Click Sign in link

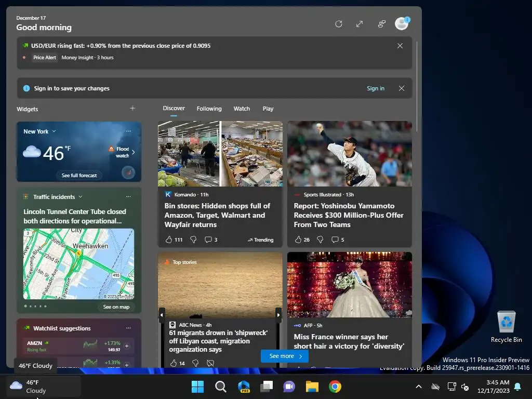[x=376, y=88]
